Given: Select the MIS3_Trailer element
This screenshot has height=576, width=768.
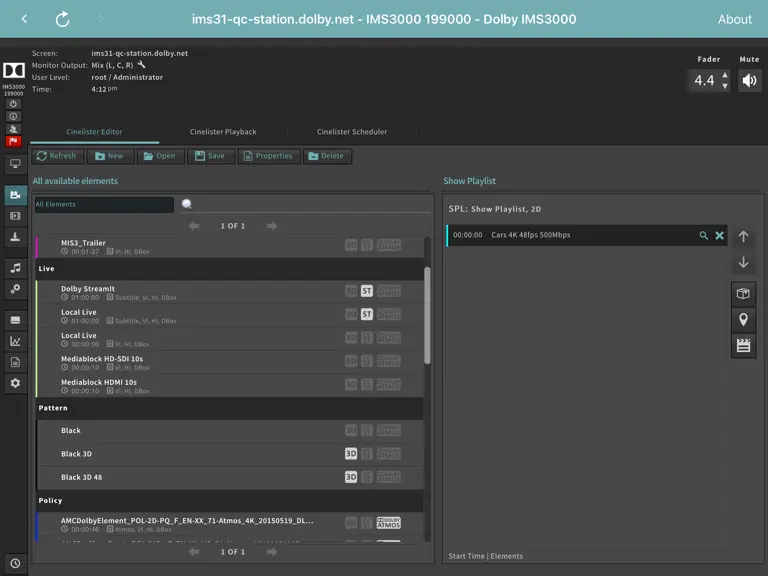Looking at the screenshot, I should [230, 247].
